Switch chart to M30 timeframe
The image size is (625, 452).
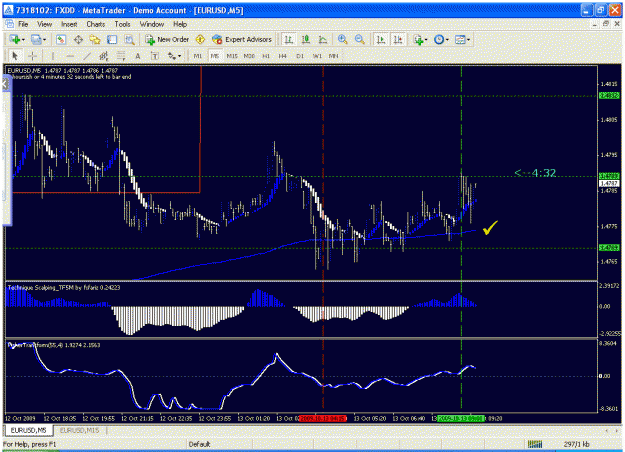(x=249, y=56)
